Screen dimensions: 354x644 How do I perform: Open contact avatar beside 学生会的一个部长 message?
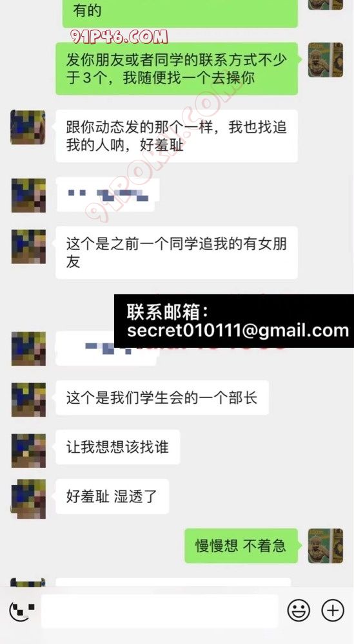28,400
